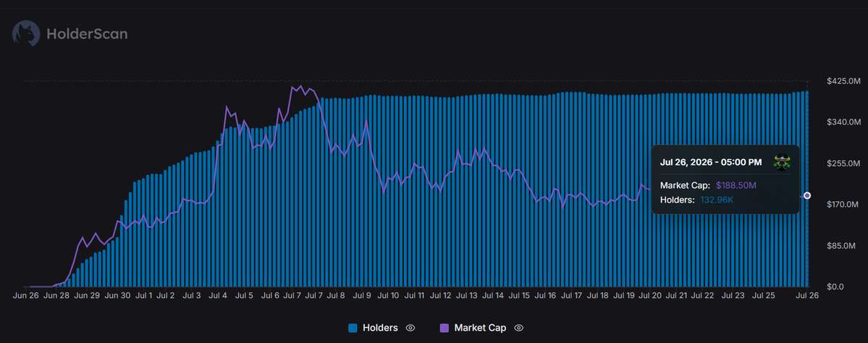The height and width of the screenshot is (343, 868).
Task: Toggle Market Cap series visibility eye icon
Action: click(x=518, y=328)
